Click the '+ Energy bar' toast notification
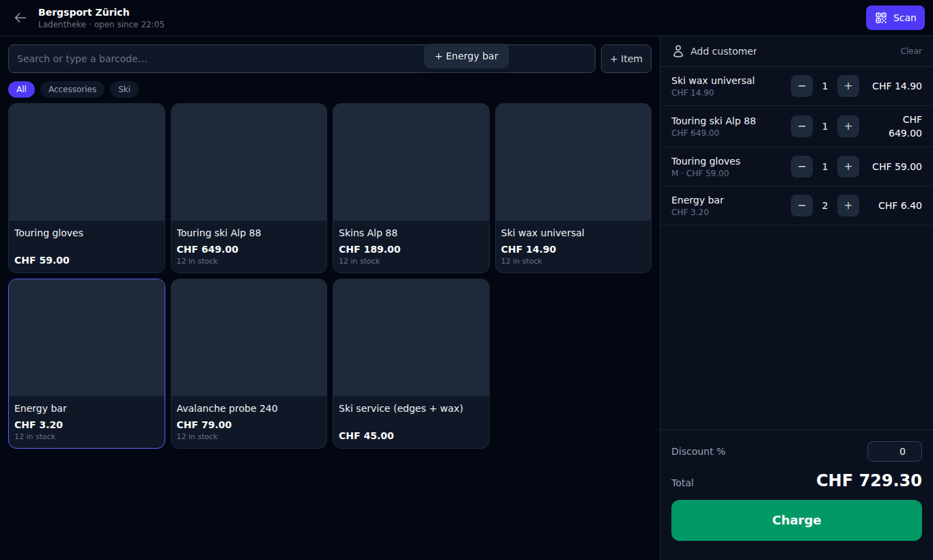The image size is (933, 560). coord(466,56)
